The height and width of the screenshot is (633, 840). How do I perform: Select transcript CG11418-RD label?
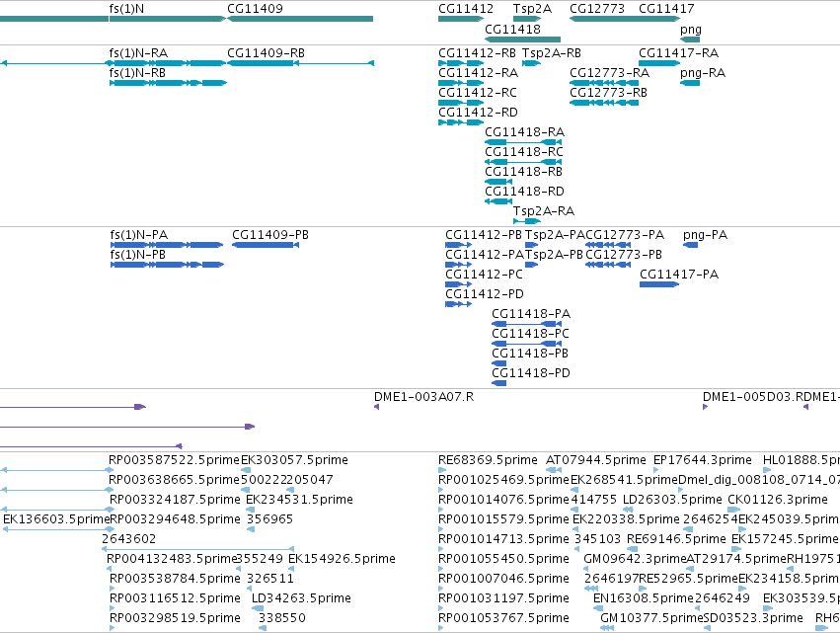click(524, 192)
